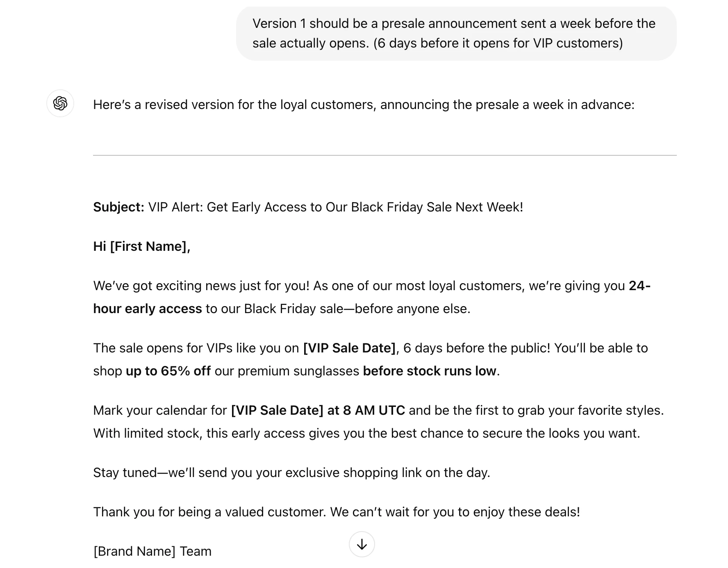728x568 pixels.
Task: Click the 'Stay tuned' shopping link sentence
Action: pyautogui.click(x=291, y=473)
